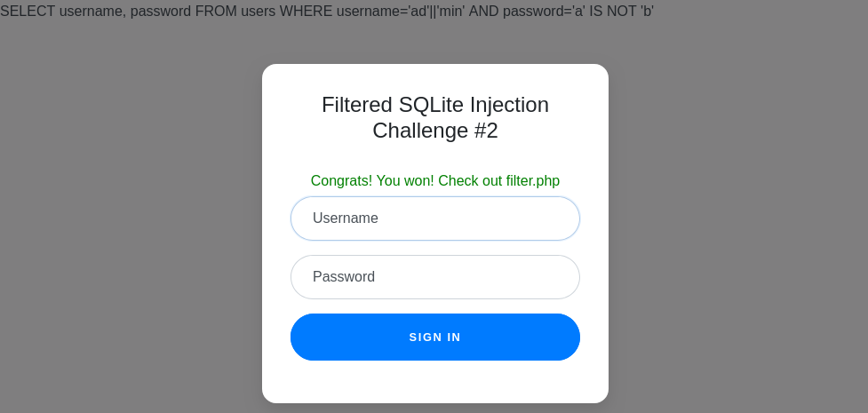Click the word 'Filtered' in the heading
The image size is (868, 413).
pos(357,105)
